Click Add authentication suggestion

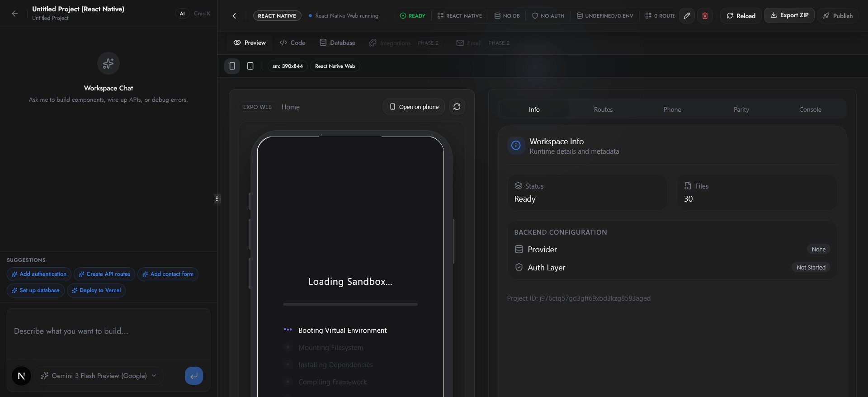pyautogui.click(x=39, y=274)
